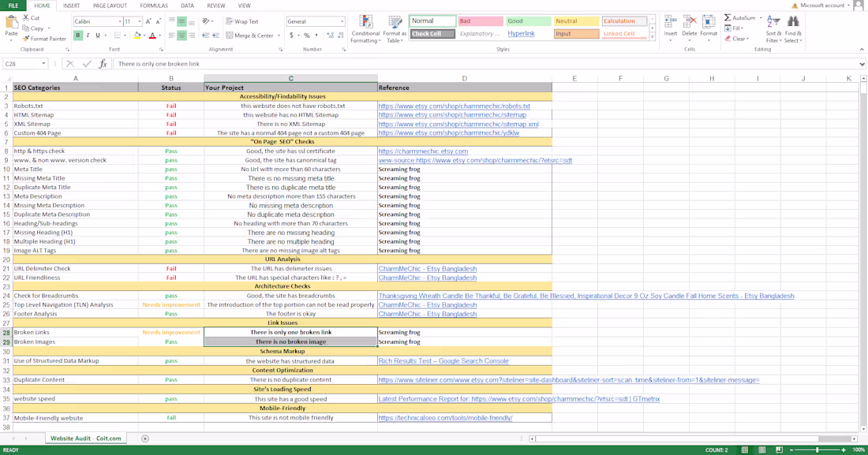
Task: Open the charmmechic.etsy.com link
Action: point(423,151)
